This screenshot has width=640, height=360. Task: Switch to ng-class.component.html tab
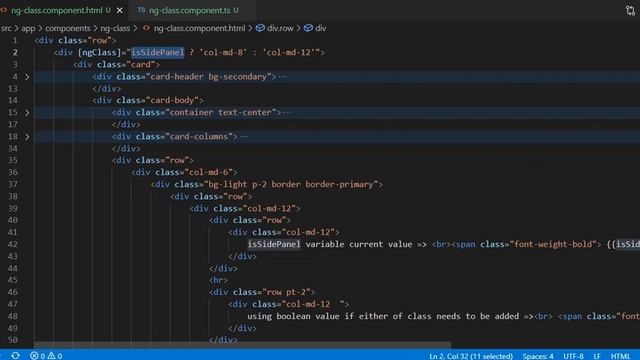tap(57, 10)
